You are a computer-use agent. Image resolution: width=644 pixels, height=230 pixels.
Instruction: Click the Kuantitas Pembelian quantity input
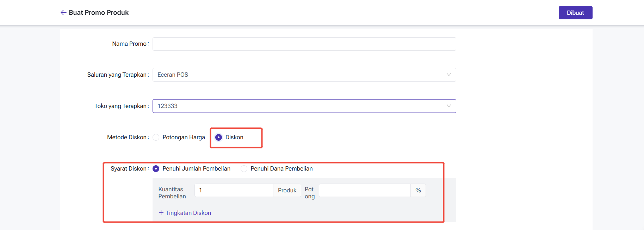(x=234, y=190)
